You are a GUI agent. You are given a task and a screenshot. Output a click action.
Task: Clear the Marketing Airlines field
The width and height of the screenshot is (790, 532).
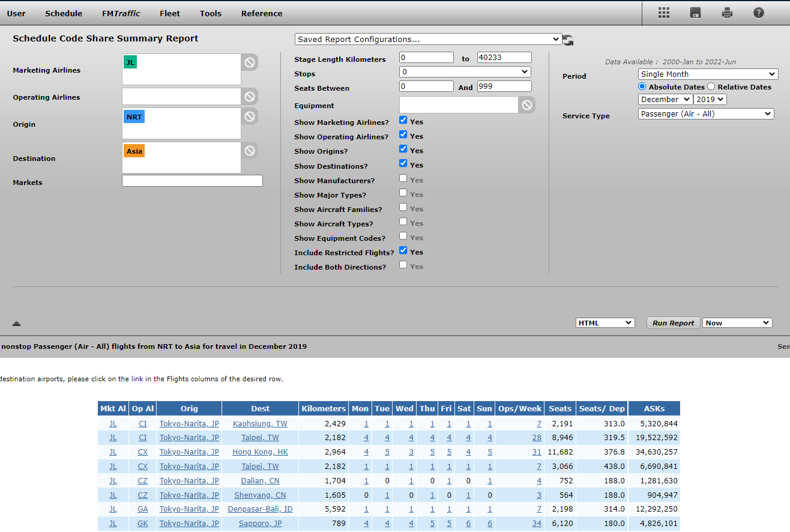(250, 62)
